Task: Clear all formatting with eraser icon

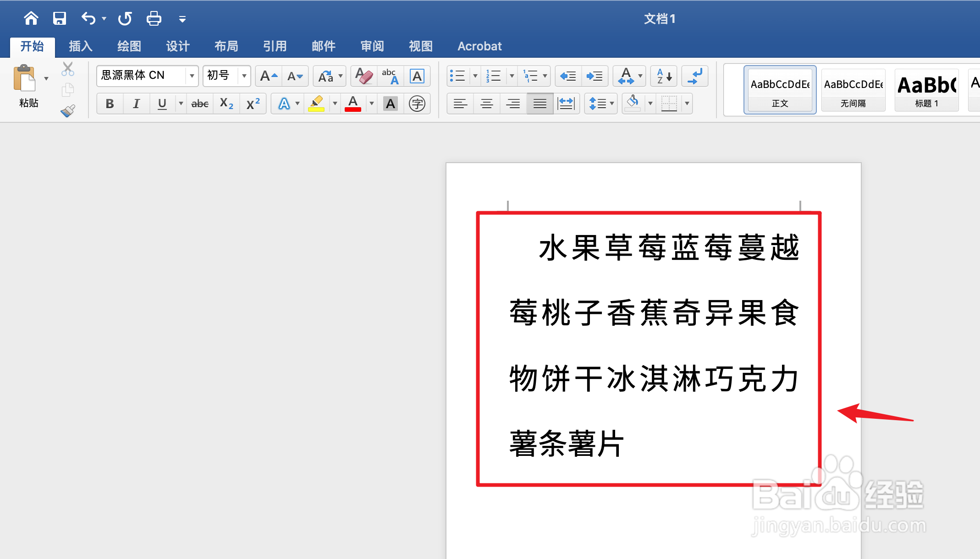Action: click(364, 76)
